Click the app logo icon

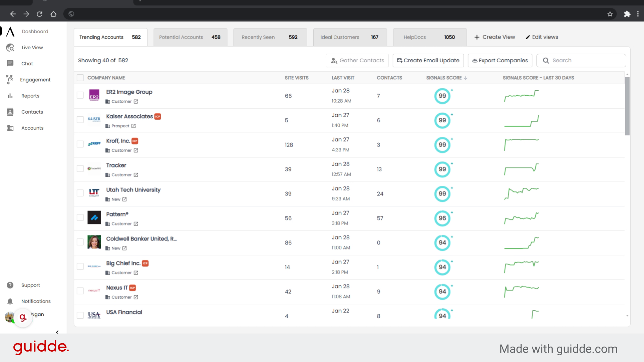[10, 32]
